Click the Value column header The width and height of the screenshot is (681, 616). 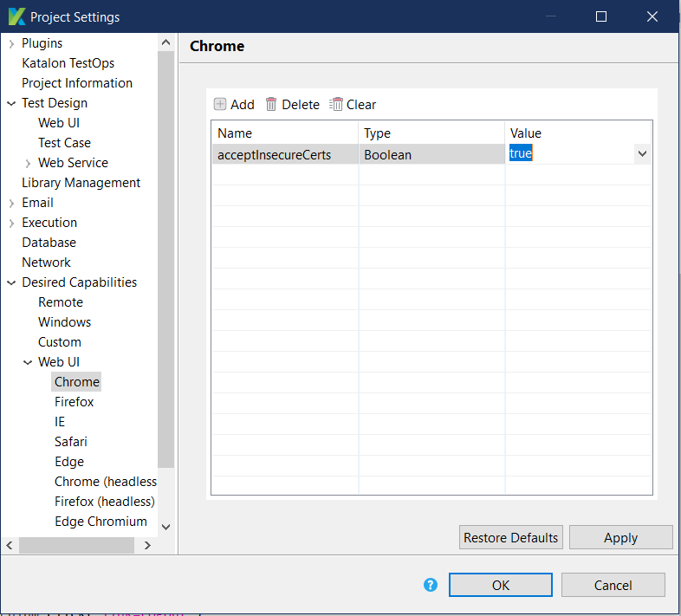click(578, 133)
